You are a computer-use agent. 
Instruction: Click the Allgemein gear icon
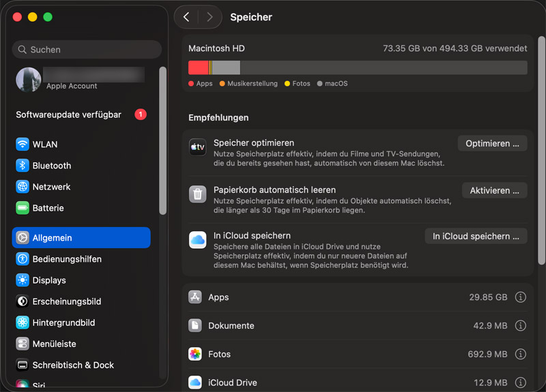pos(23,237)
